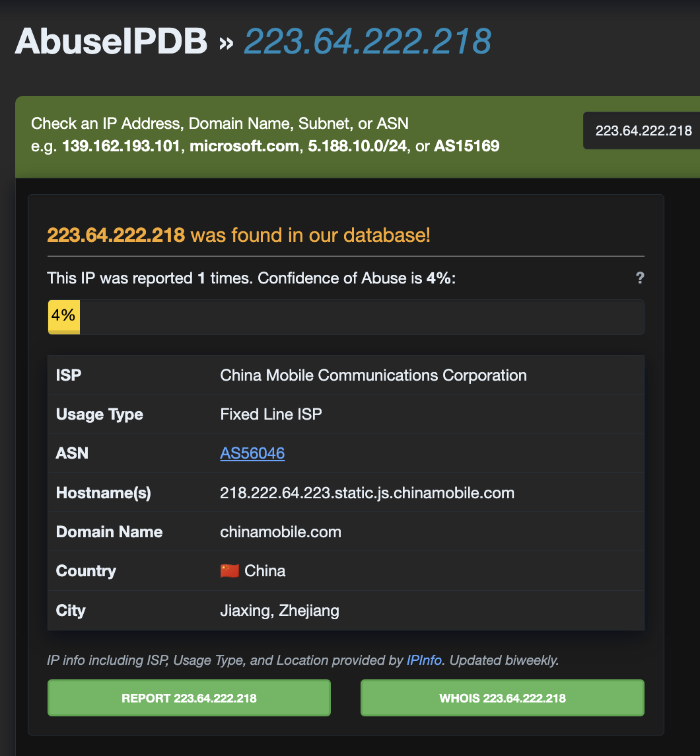
Task: Click the yellow 4% confidence bar
Action: pyautogui.click(x=64, y=317)
